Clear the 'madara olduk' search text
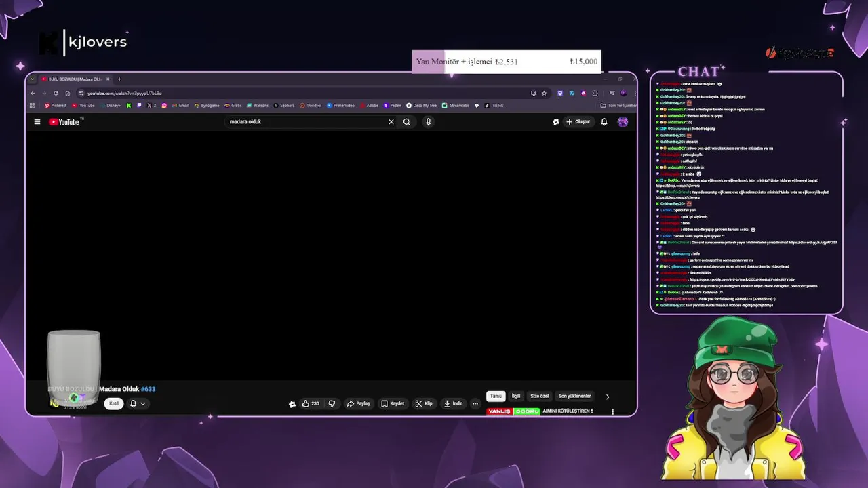This screenshot has width=868, height=488. coord(391,122)
